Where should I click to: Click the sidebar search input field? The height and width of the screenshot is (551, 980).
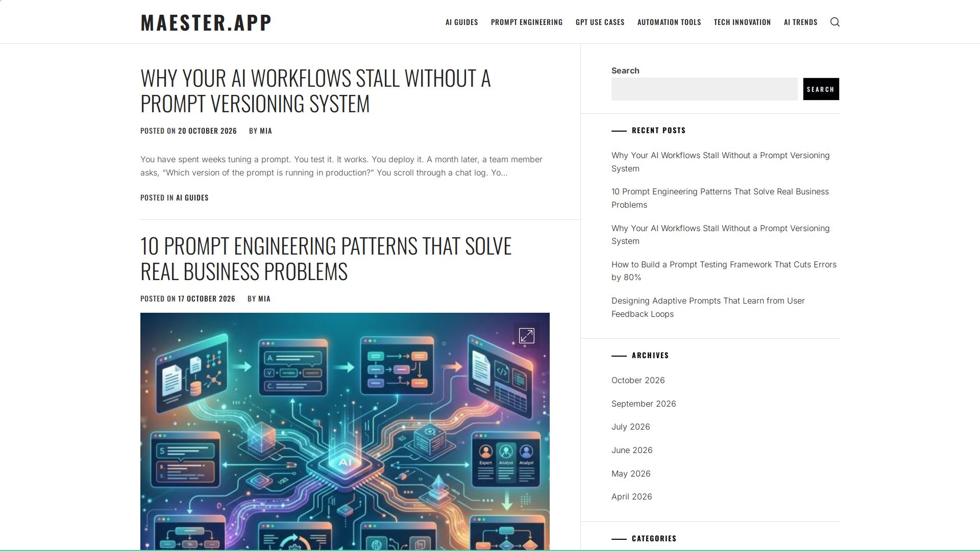pyautogui.click(x=704, y=89)
